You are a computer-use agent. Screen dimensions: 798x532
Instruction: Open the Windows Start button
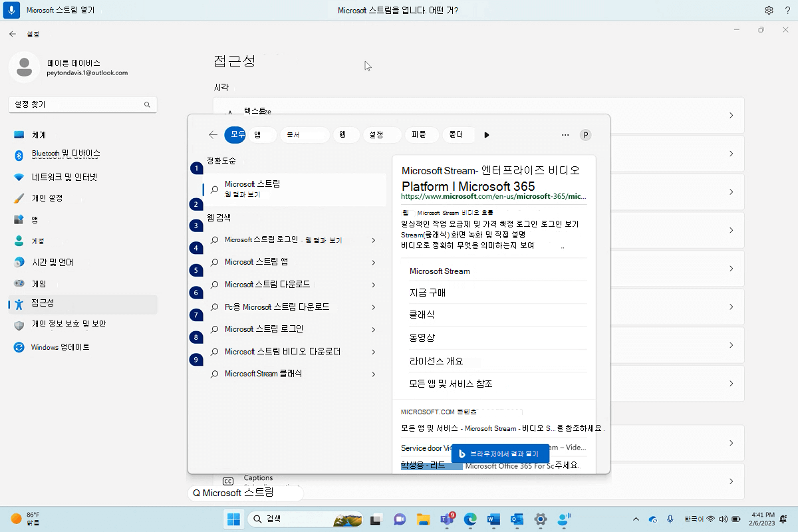tap(233, 519)
